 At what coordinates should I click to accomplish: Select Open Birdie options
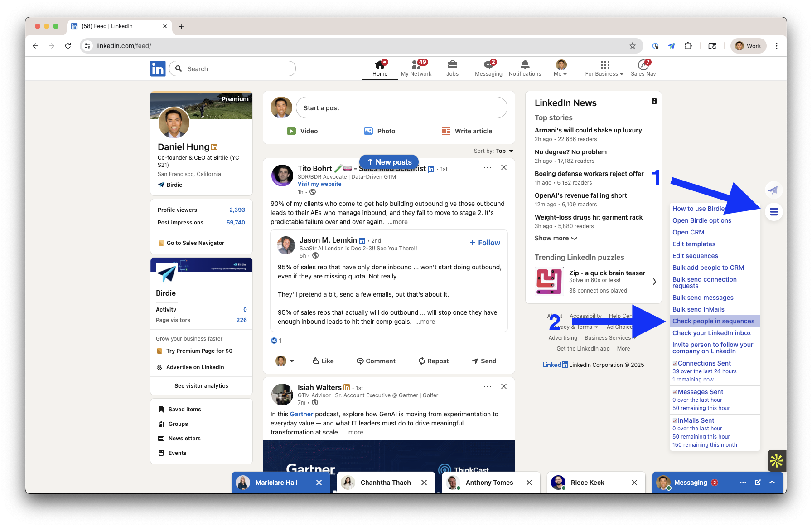(x=701, y=220)
